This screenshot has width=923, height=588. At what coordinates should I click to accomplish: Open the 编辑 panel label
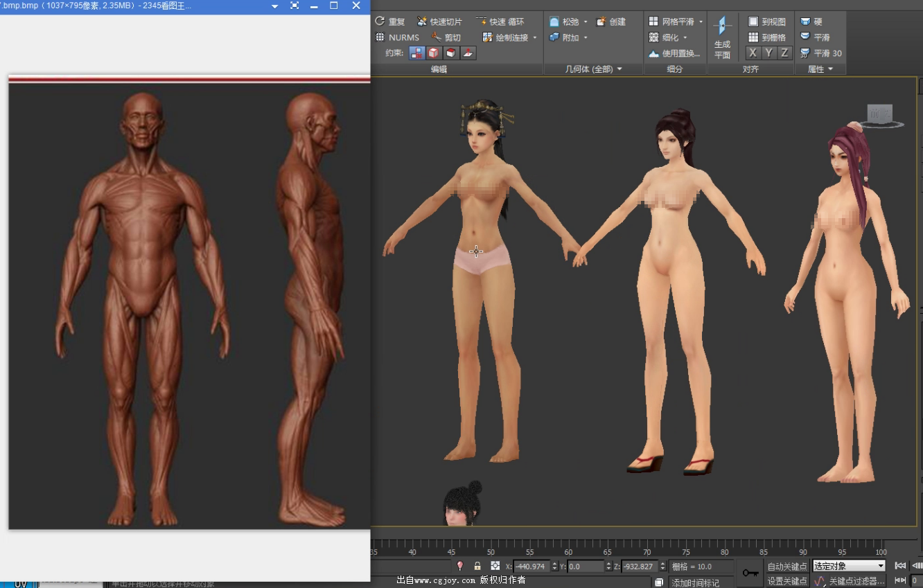(x=439, y=69)
